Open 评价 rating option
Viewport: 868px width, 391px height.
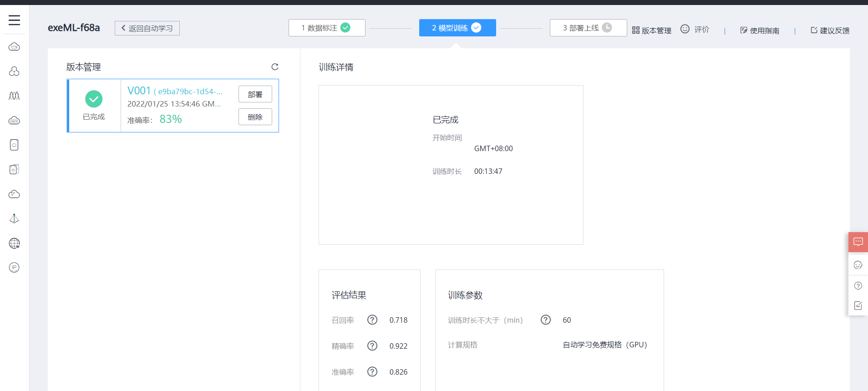[x=695, y=30]
